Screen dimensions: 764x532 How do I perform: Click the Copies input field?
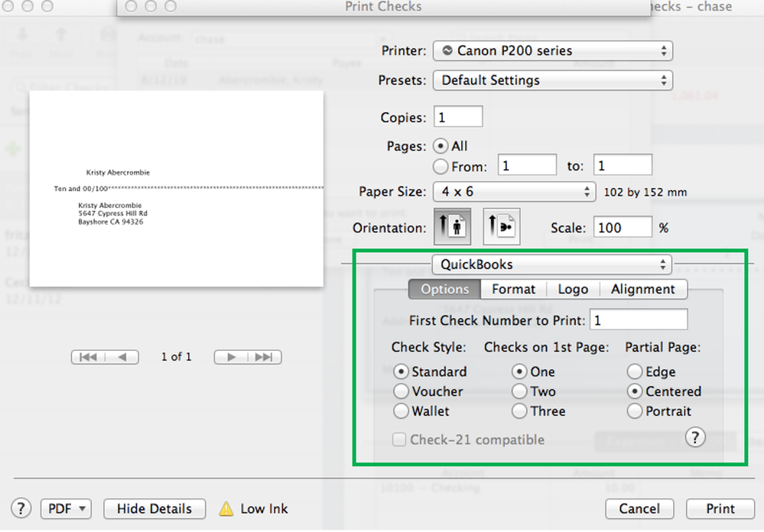pos(458,116)
